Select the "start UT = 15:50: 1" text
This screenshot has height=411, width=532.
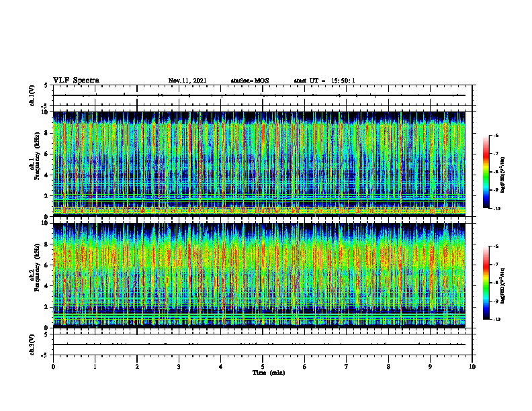pos(324,81)
